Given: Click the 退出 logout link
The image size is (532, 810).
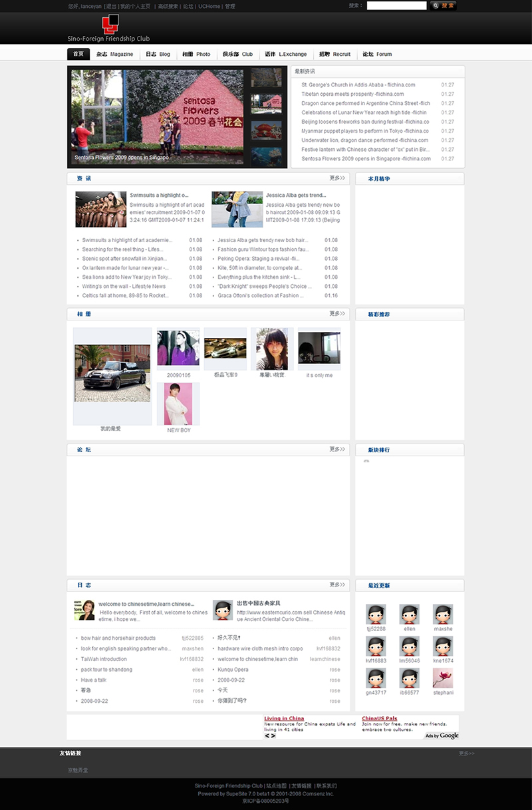Looking at the screenshot, I should (111, 6).
